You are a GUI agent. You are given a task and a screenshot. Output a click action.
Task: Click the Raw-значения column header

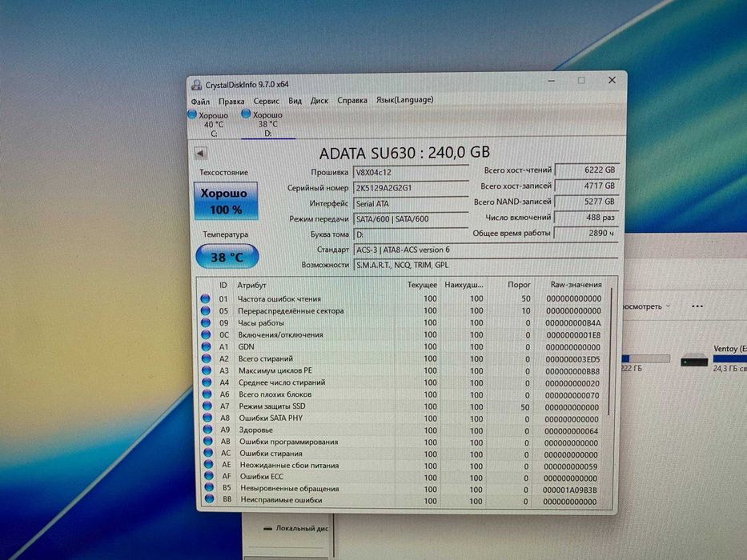click(x=576, y=285)
